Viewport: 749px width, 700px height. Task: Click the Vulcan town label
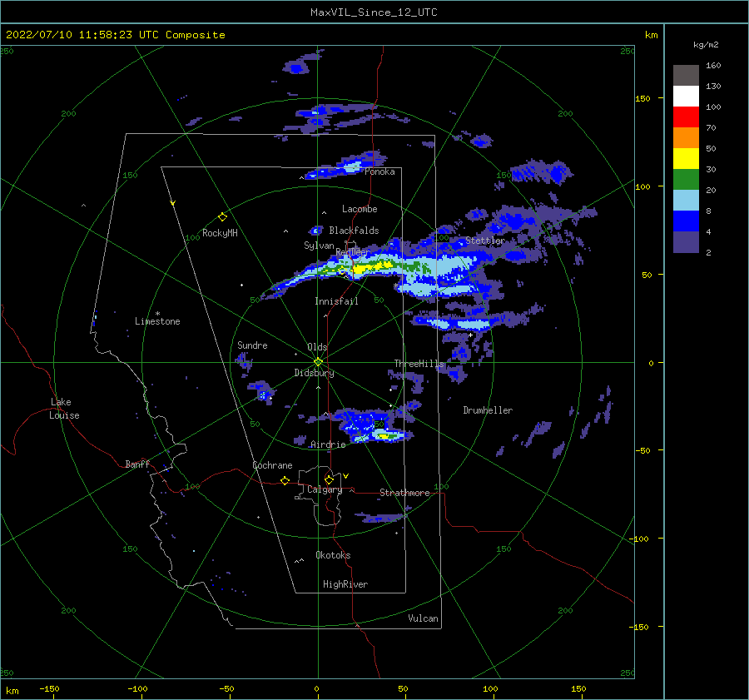click(423, 618)
